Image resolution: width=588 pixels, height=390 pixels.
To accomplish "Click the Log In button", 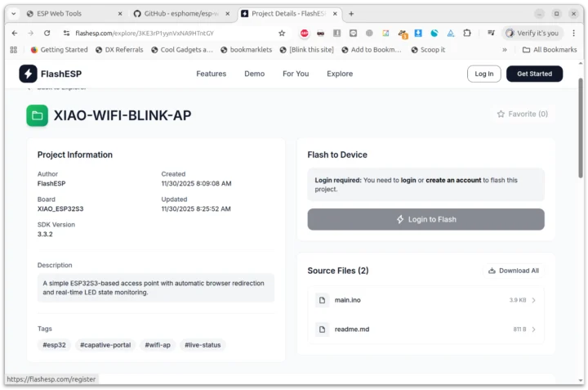I will point(483,74).
